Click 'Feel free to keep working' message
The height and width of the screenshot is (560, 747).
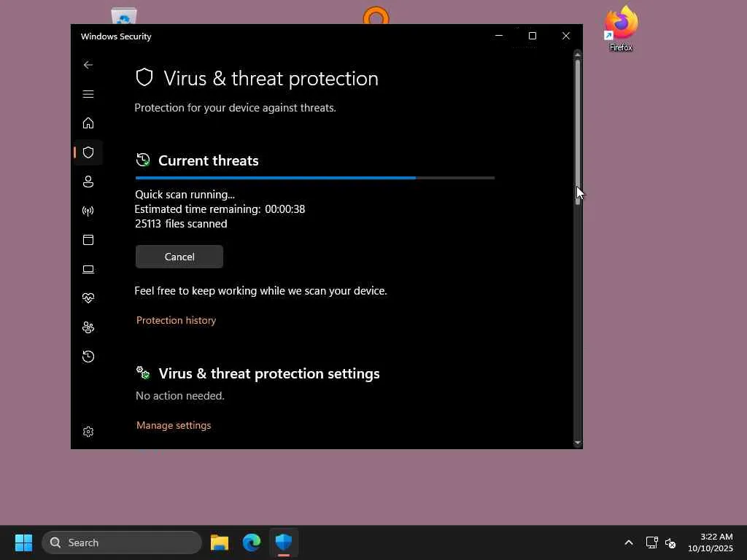(x=260, y=290)
